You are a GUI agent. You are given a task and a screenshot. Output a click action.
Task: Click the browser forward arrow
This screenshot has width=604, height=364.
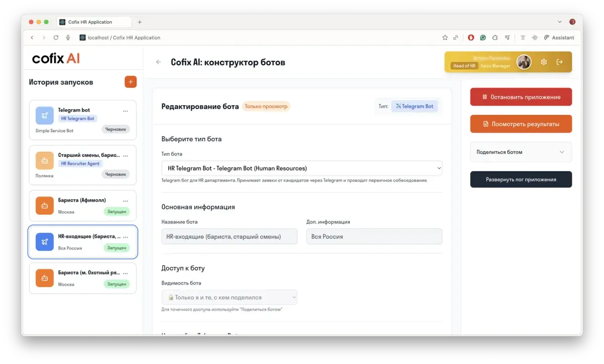[x=44, y=38]
